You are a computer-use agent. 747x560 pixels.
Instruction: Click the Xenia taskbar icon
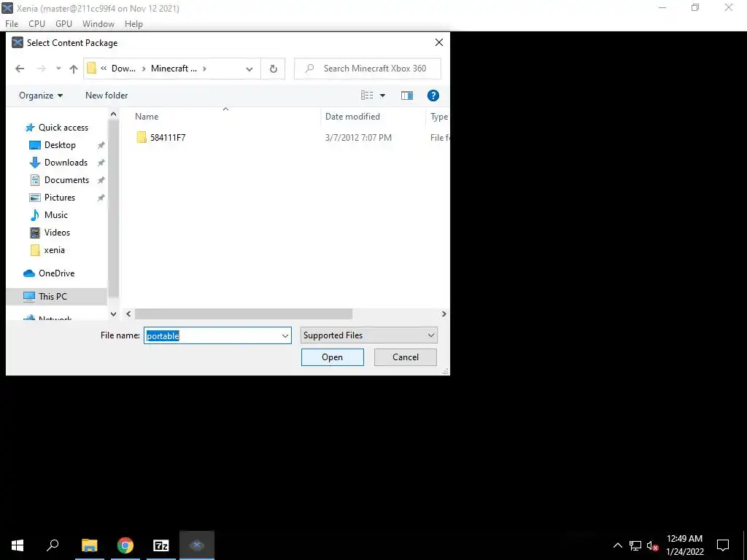(x=197, y=545)
